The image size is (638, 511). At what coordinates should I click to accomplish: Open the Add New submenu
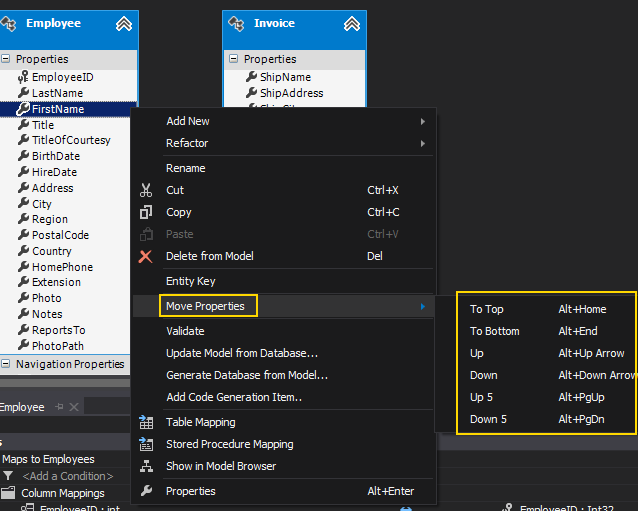(188, 121)
